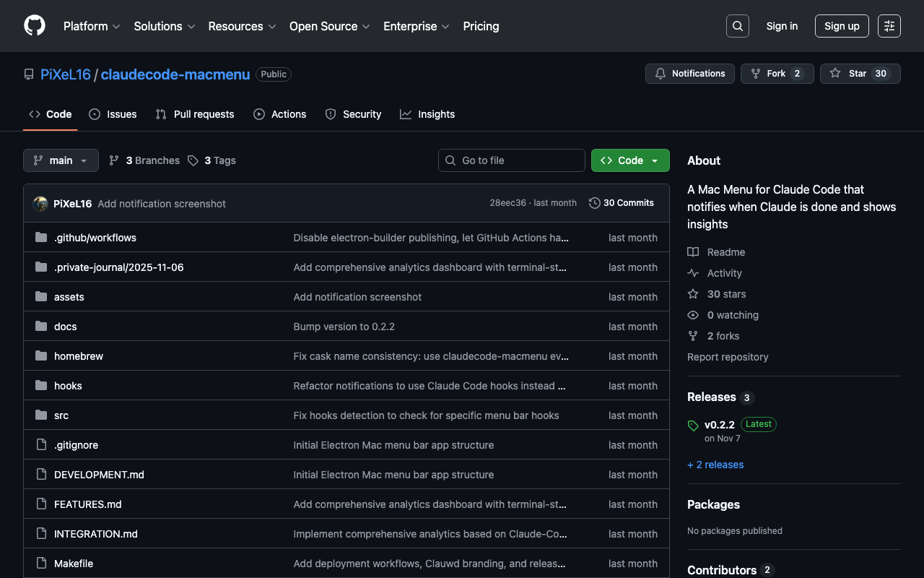Fork the repository using Fork button
Image resolution: width=924 pixels, height=578 pixels.
coord(776,74)
